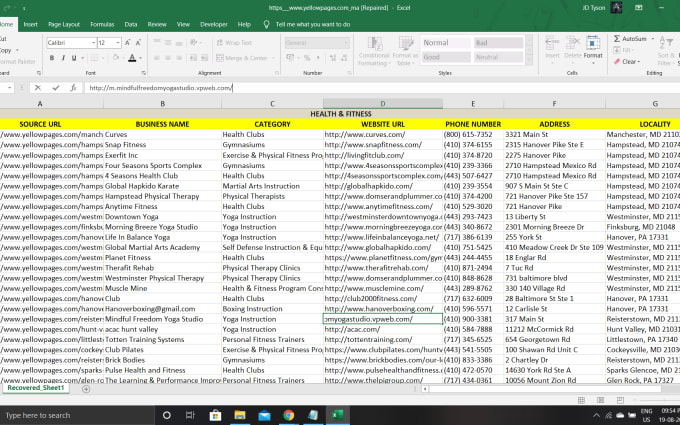The image size is (680, 425).
Task: Apply the red font color swatch
Action: tap(132, 58)
